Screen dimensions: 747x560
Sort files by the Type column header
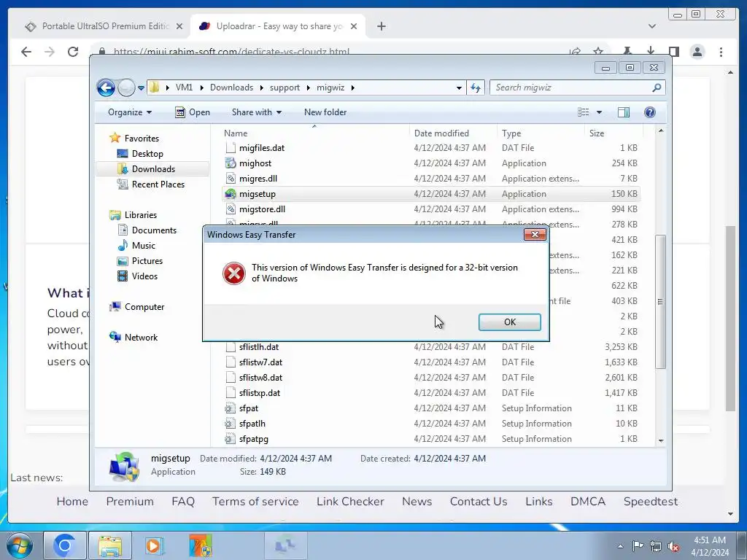tap(511, 133)
